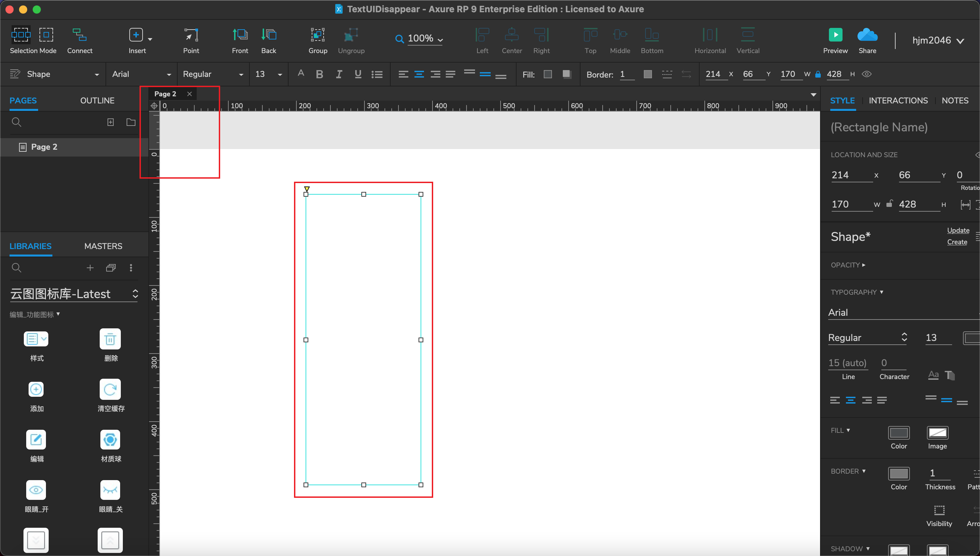Switch to the MASTERS tab
The width and height of the screenshot is (980, 556).
pyautogui.click(x=103, y=246)
